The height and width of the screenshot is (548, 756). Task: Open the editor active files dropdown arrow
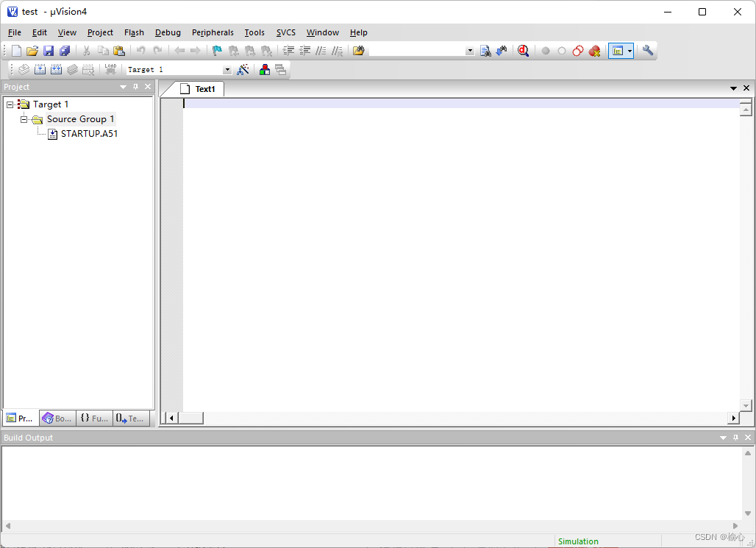[733, 88]
